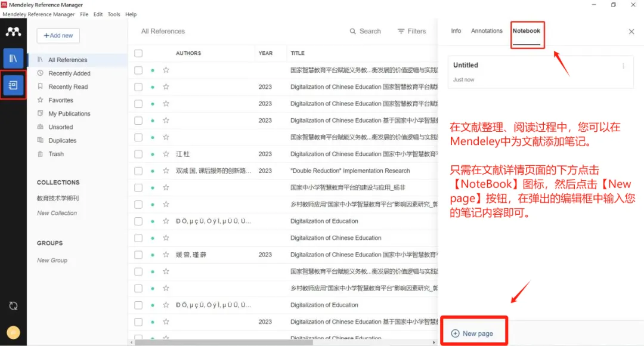The image size is (644, 346).
Task: Select the Notebook tab
Action: [526, 31]
